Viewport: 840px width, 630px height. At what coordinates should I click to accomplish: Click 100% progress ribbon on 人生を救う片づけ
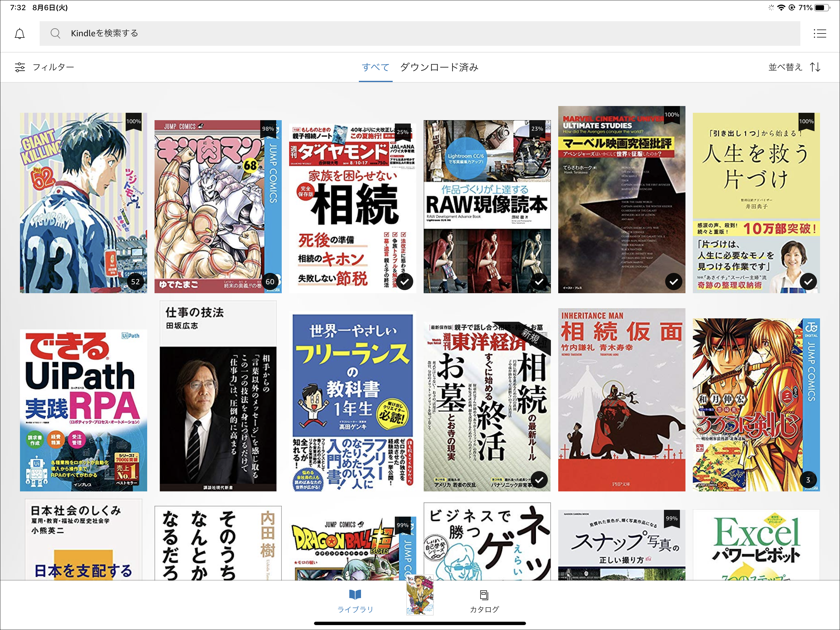click(806, 122)
